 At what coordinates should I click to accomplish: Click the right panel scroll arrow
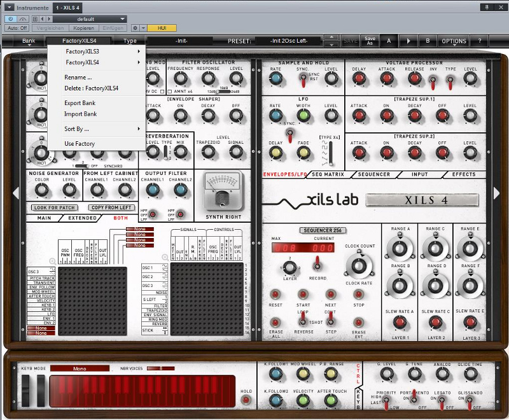496,193
